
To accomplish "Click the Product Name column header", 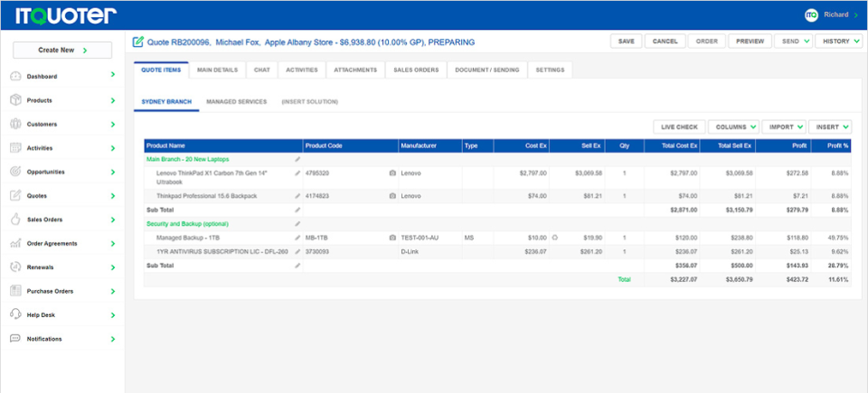I will pos(223,145).
